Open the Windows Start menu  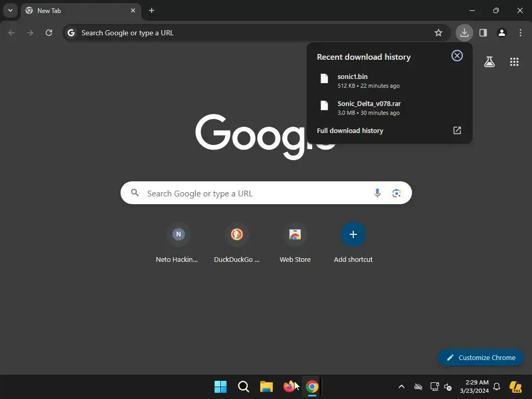point(220,387)
